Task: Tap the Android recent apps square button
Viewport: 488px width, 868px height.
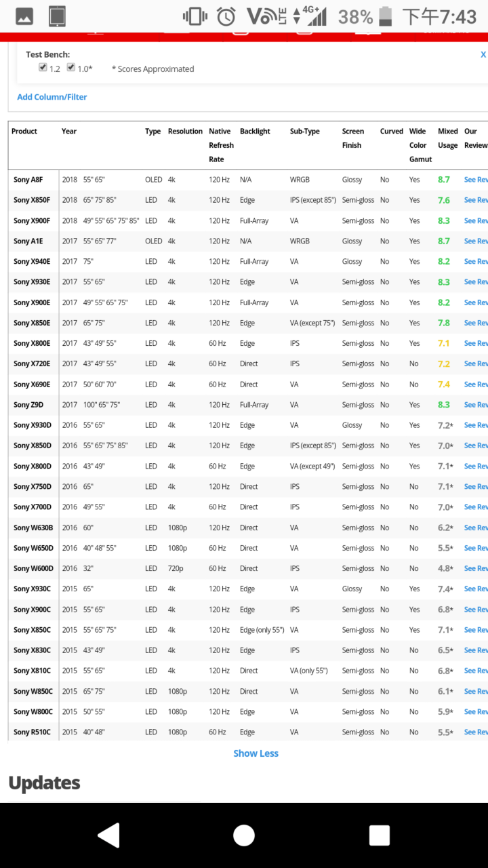Action: [x=380, y=835]
